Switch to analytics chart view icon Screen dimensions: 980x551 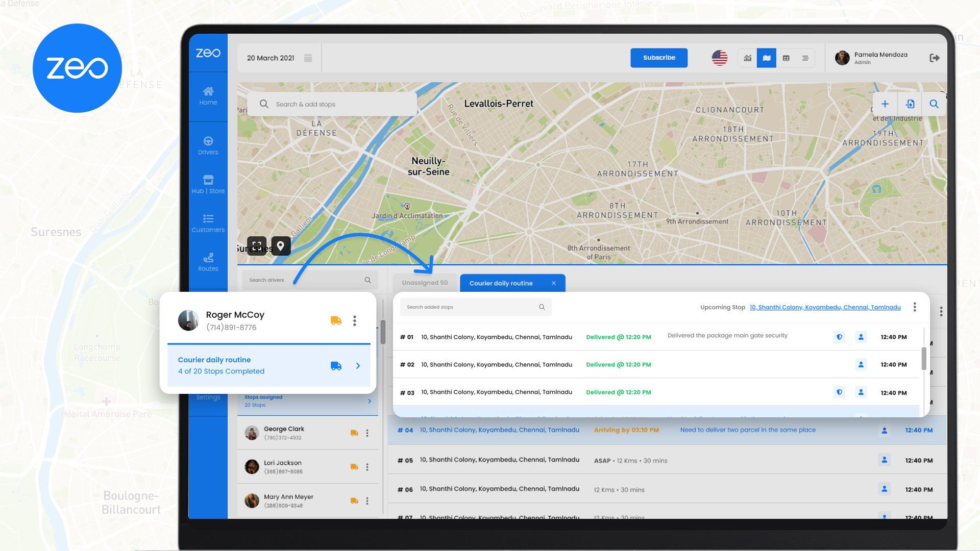tap(748, 58)
